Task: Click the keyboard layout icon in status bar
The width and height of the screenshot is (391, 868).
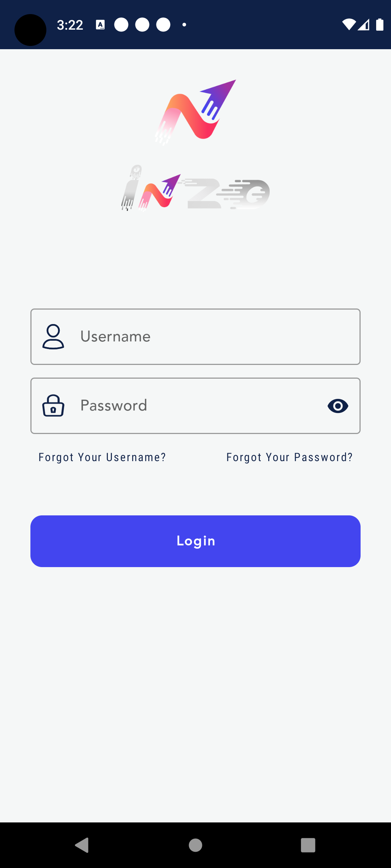Action: point(100,24)
